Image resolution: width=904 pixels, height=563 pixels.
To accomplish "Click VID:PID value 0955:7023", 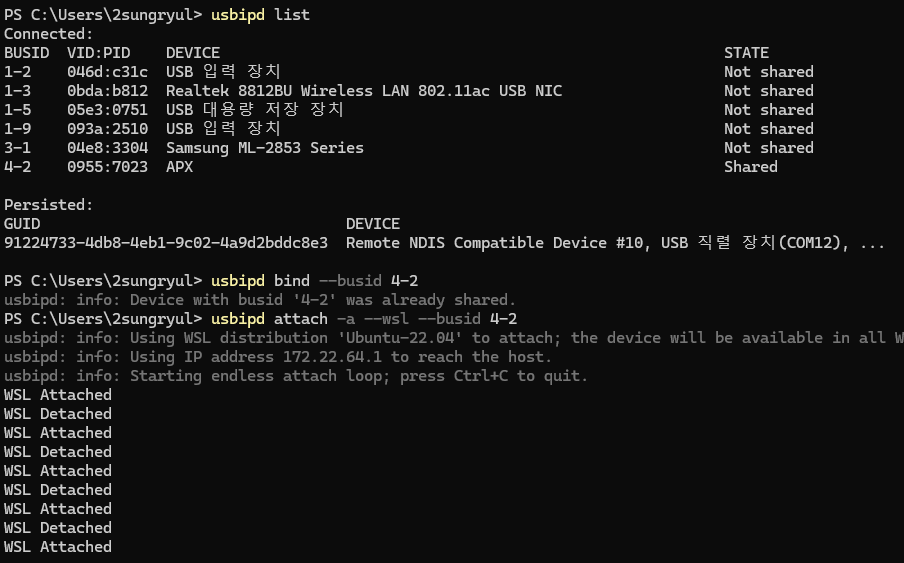I will [x=107, y=167].
